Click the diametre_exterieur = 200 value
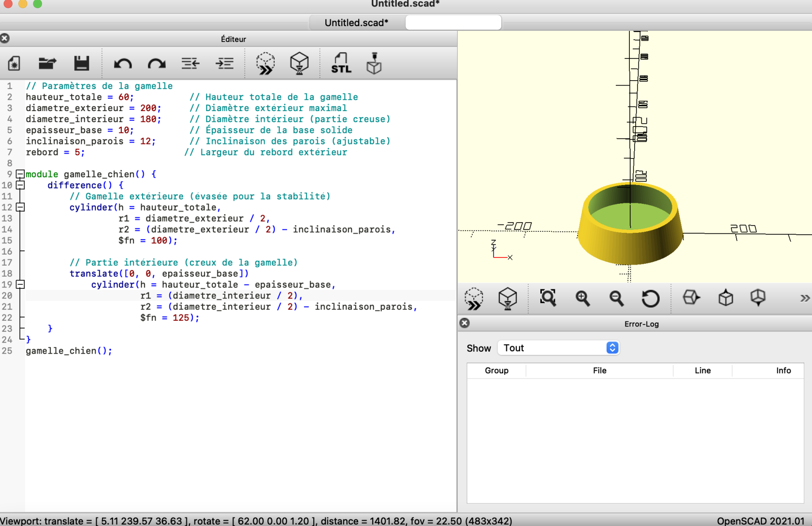 (148, 108)
